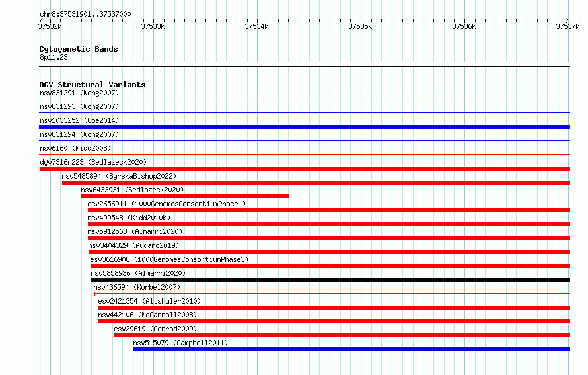Click the blue nsv515079 variant bar
Image resolution: width=588 pixels, height=375 pixels.
(x=351, y=349)
